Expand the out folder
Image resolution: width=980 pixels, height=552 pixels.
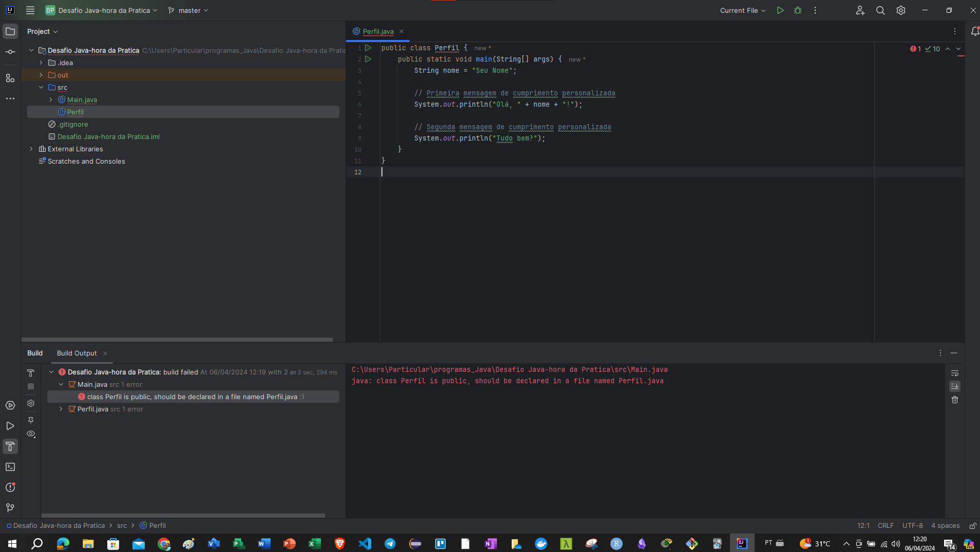[41, 75]
